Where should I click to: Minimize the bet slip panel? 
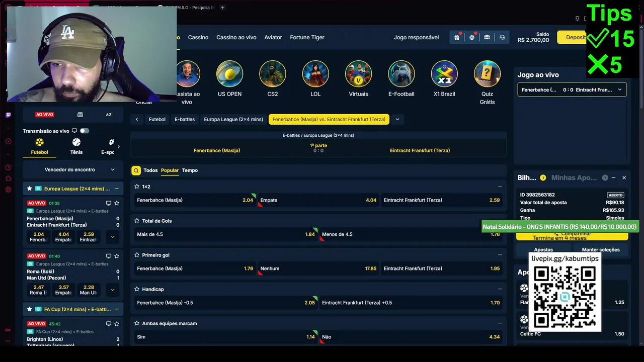(x=613, y=177)
